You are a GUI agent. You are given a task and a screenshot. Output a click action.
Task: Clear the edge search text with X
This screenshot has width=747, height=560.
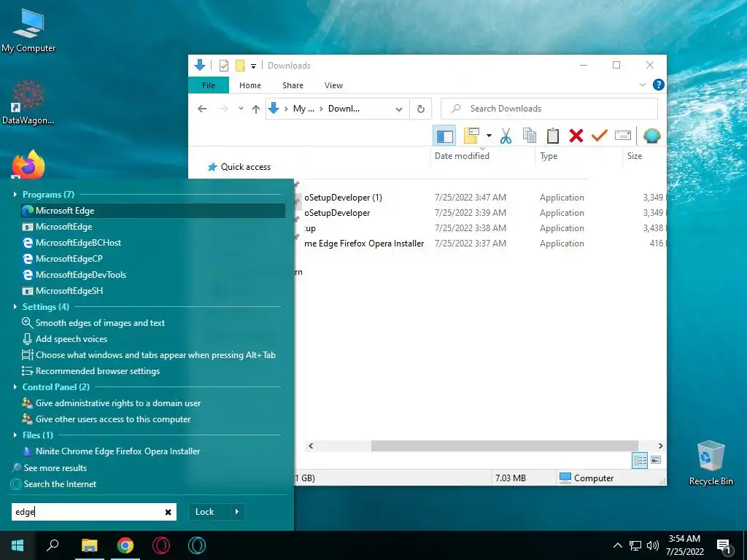point(168,512)
